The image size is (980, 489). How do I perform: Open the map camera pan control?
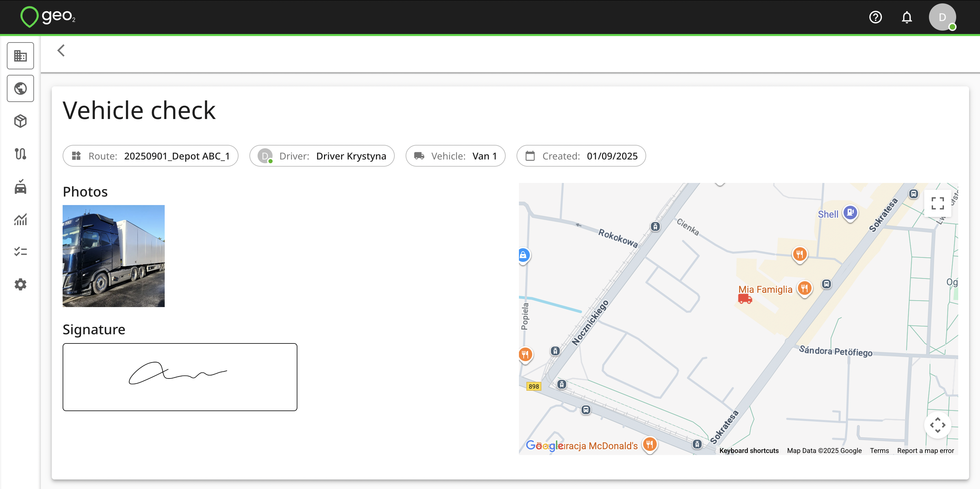click(x=938, y=425)
